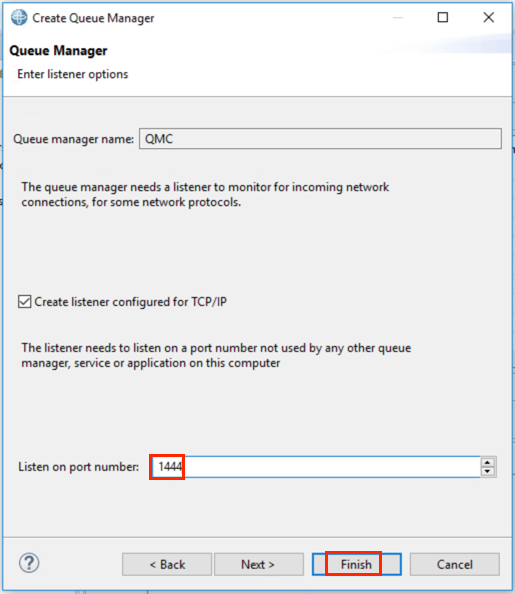
Task: Click the Finish button
Action: pyautogui.click(x=357, y=564)
